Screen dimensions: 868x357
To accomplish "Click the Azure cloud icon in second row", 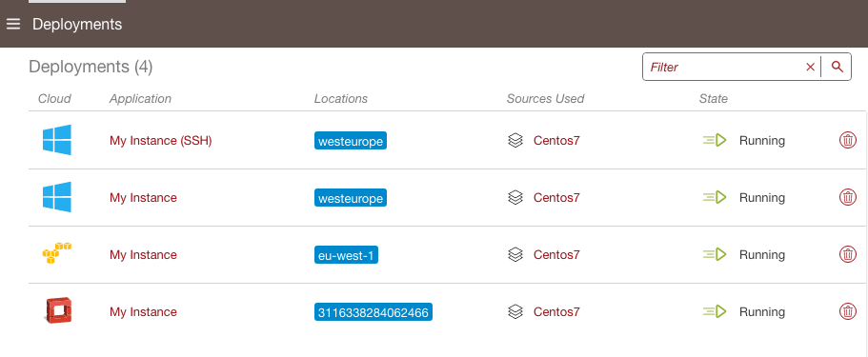I will click(57, 197).
